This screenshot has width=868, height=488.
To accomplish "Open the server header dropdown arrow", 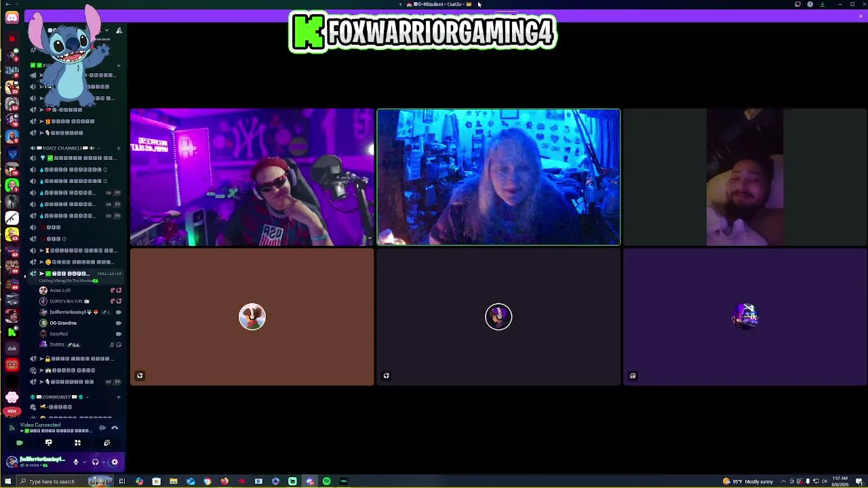I will [x=106, y=30].
